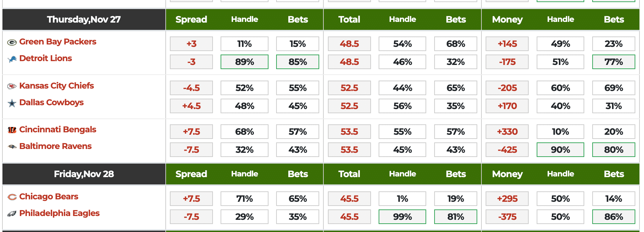Click the Bears +7.5 spread box
This screenshot has height=232, width=644.
tap(191, 199)
